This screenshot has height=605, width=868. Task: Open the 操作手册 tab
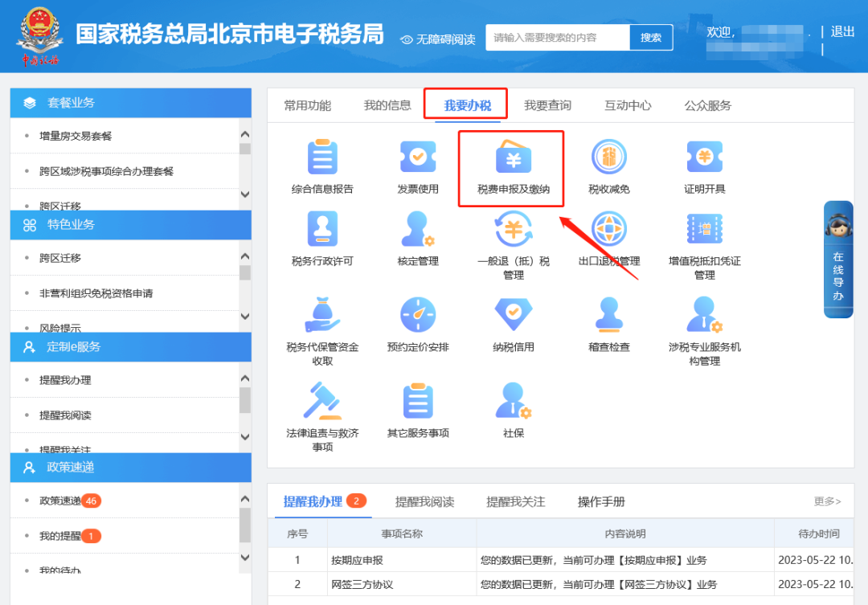click(601, 502)
